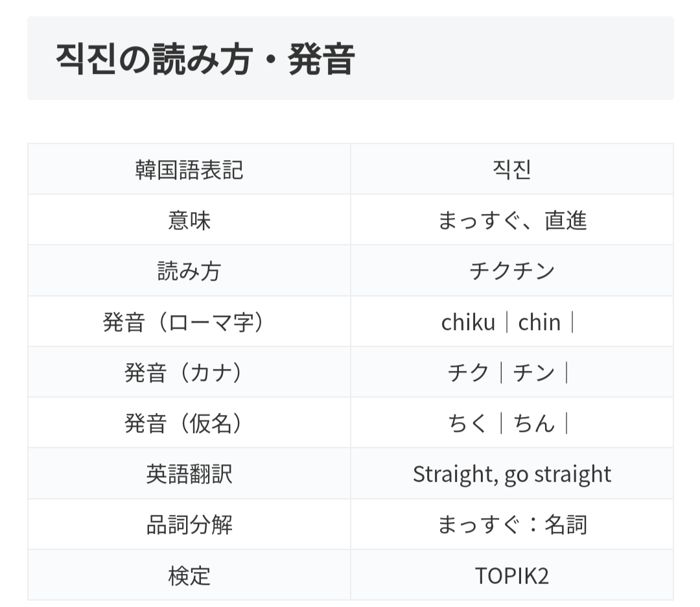This screenshot has width=700, height=607.
Task: Select the translation Straight, go straight
Action: pyautogui.click(x=511, y=474)
